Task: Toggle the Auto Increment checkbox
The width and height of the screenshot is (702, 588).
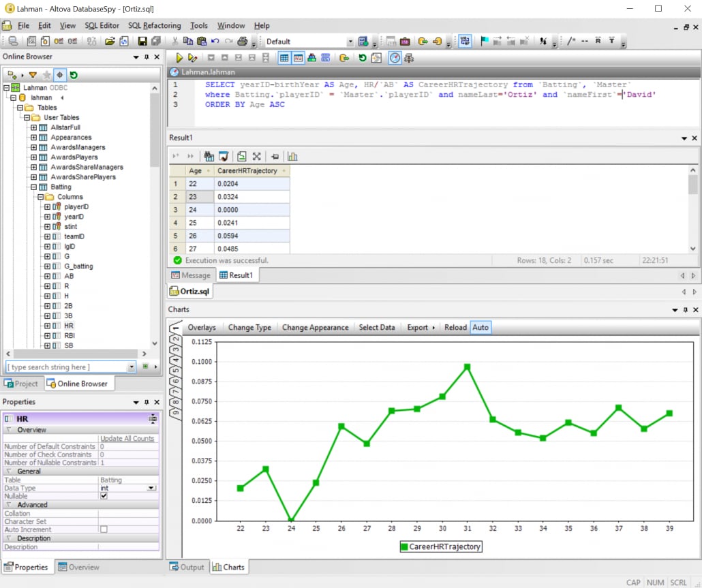Action: click(104, 529)
